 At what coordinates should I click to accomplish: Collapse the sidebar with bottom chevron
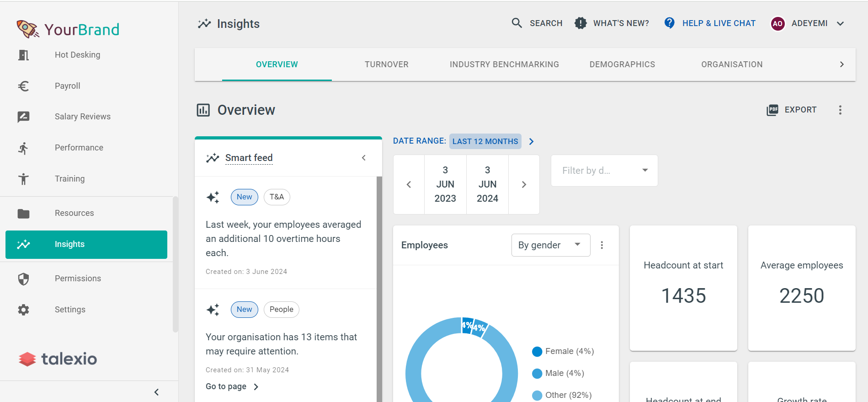pos(156,392)
